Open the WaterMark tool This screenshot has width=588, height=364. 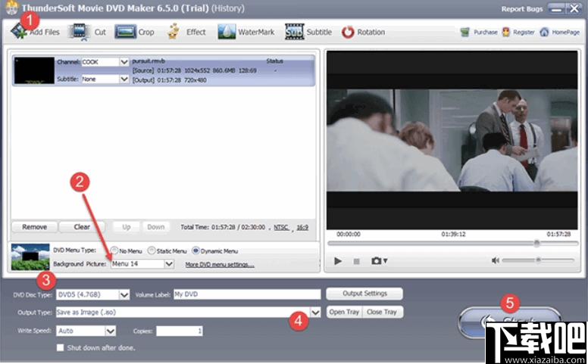click(x=246, y=32)
